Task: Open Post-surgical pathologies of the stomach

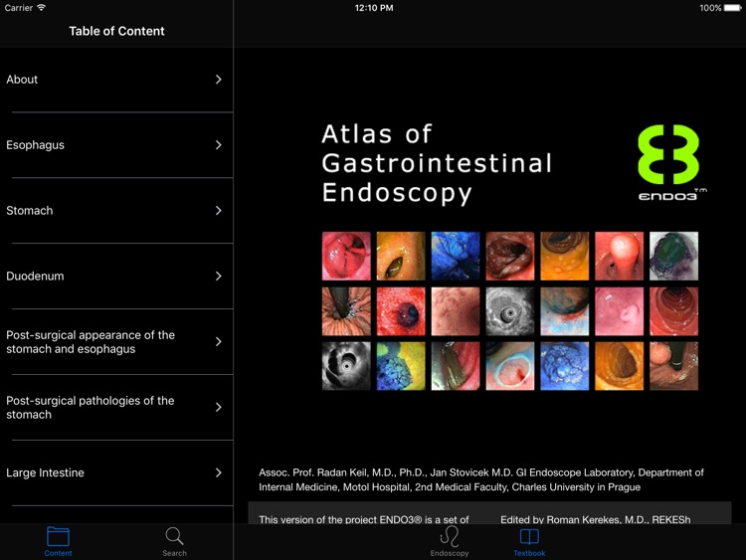Action: coord(116,407)
